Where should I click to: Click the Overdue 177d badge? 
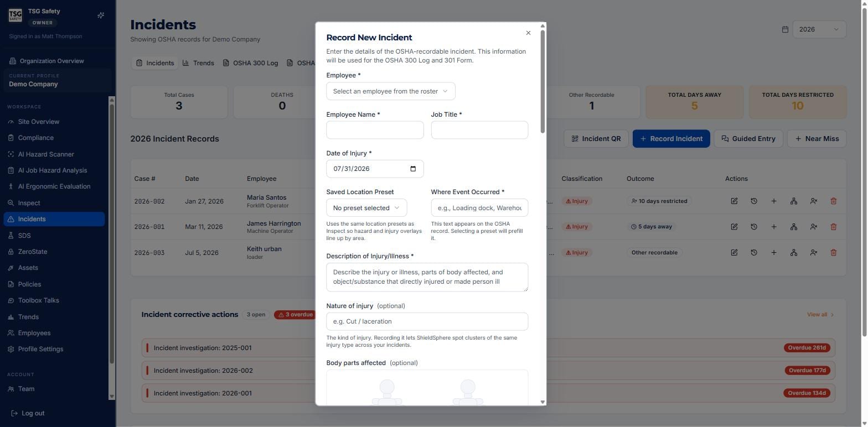point(807,371)
